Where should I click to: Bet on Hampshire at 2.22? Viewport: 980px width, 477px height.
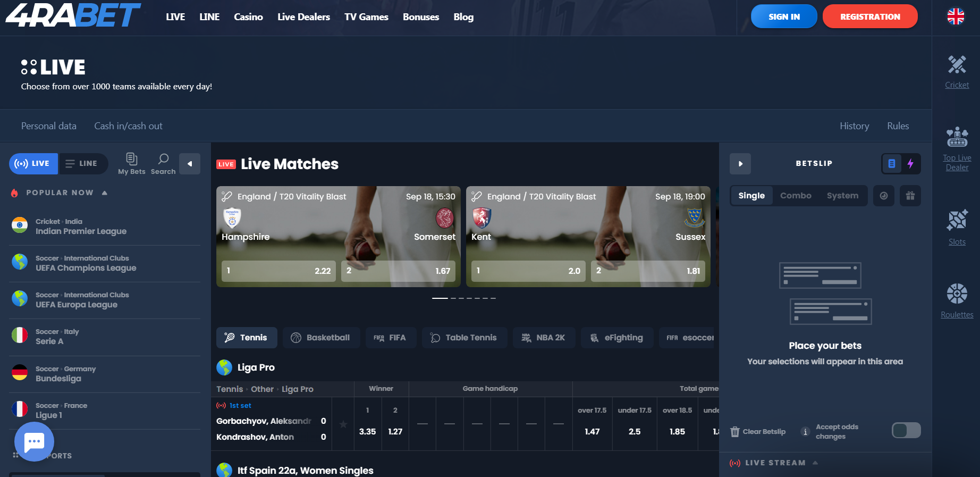pos(278,271)
